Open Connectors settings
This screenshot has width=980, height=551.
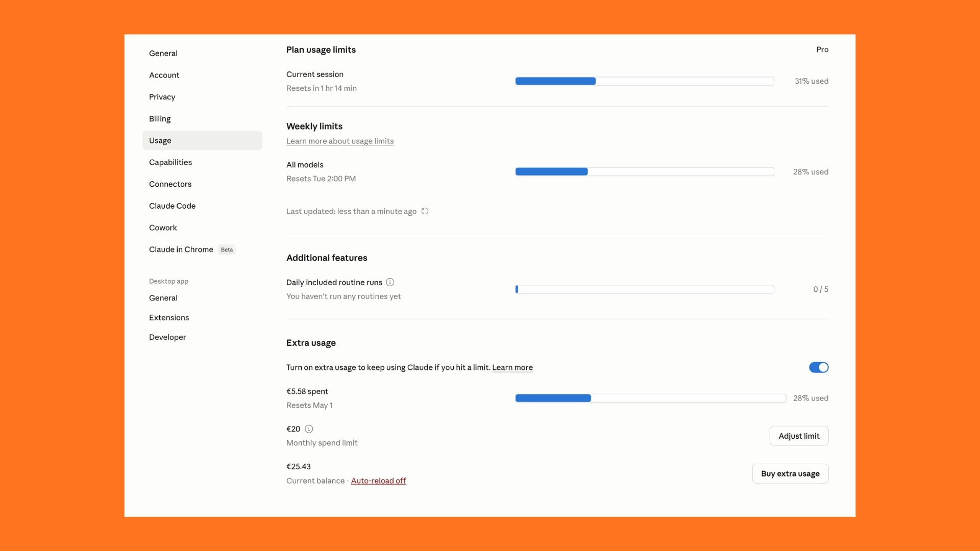[x=170, y=184]
